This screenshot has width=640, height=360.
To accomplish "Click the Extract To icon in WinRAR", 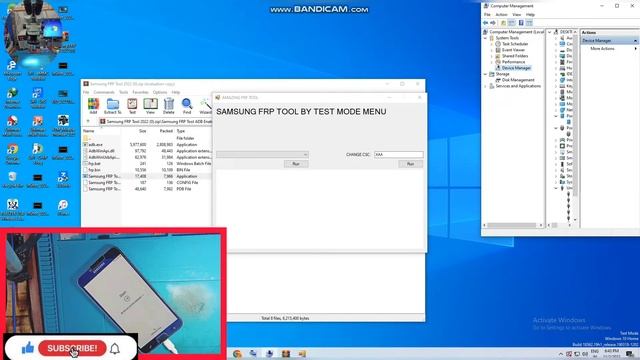I will [x=112, y=105].
